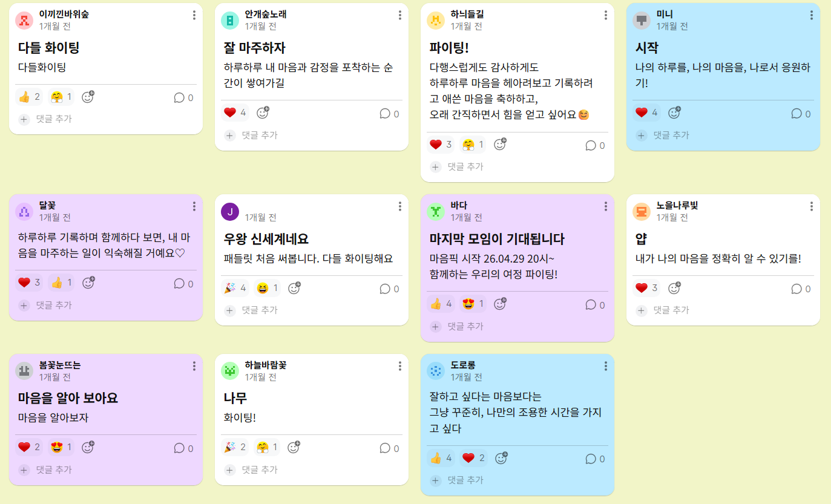Image resolution: width=831 pixels, height=504 pixels.
Task: Click comment count icon on 나무 post
Action: (384, 448)
